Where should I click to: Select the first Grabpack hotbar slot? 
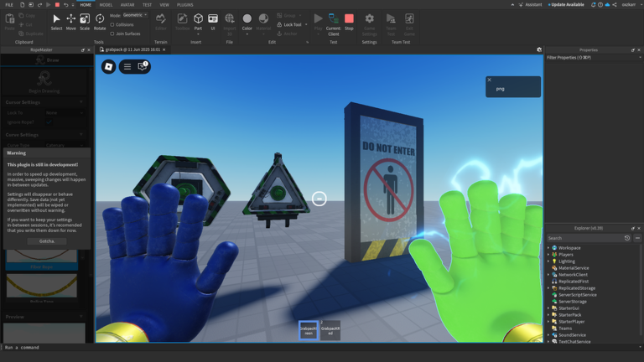click(309, 330)
